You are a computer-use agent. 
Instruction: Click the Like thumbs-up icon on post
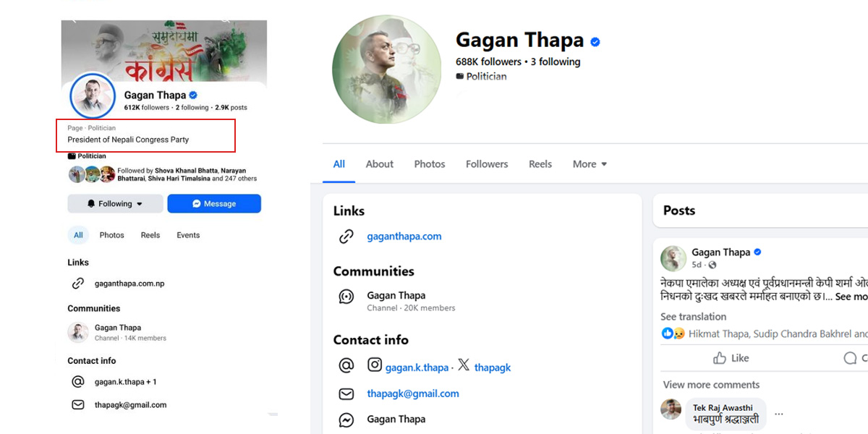pos(720,358)
